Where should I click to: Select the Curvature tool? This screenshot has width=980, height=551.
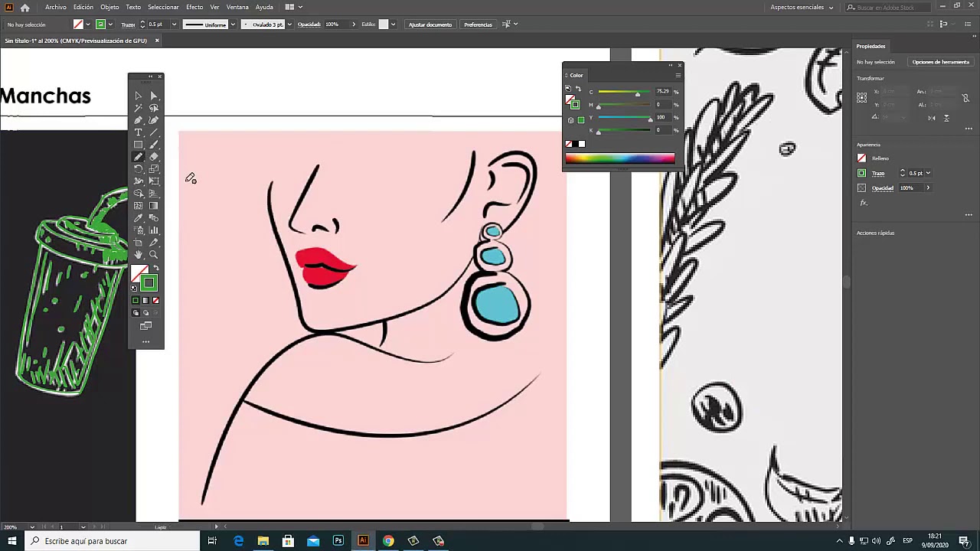pos(154,120)
